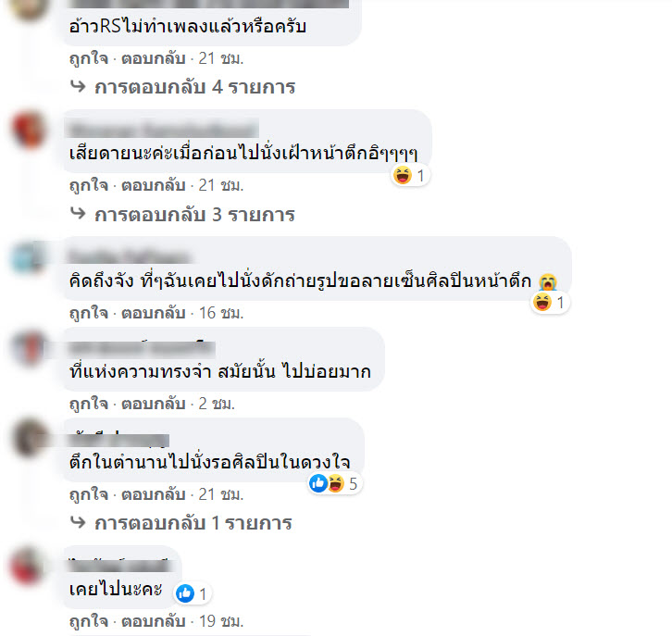This screenshot has height=636, width=672.
Task: Open blurred commenter name above ที่แห่งความทรงจำ
Action: coord(142,348)
